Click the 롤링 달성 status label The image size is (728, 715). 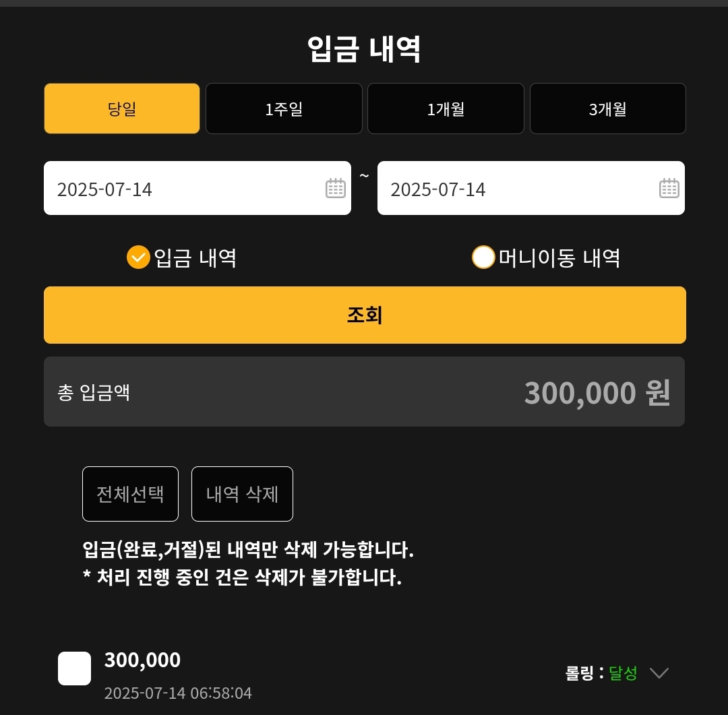pyautogui.click(x=601, y=673)
